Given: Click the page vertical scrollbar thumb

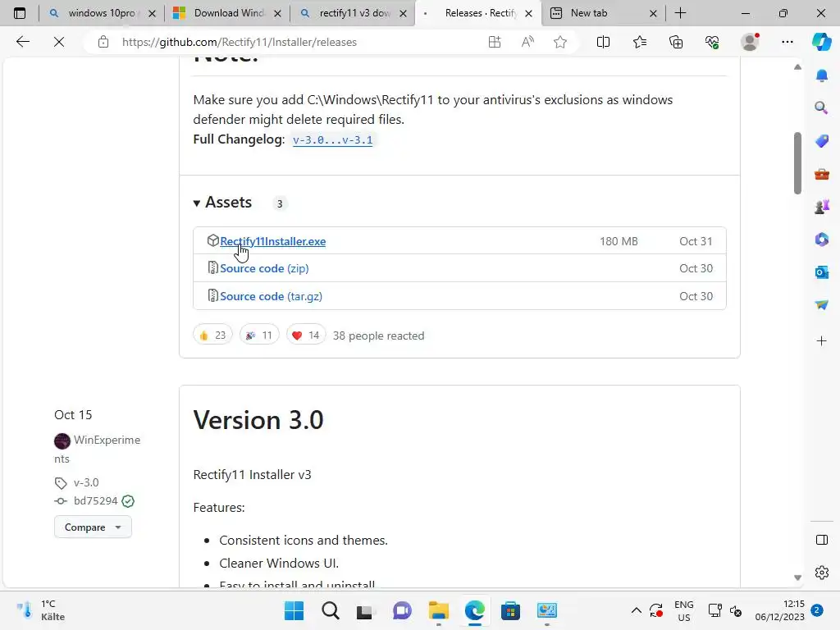Looking at the screenshot, I should tap(797, 163).
